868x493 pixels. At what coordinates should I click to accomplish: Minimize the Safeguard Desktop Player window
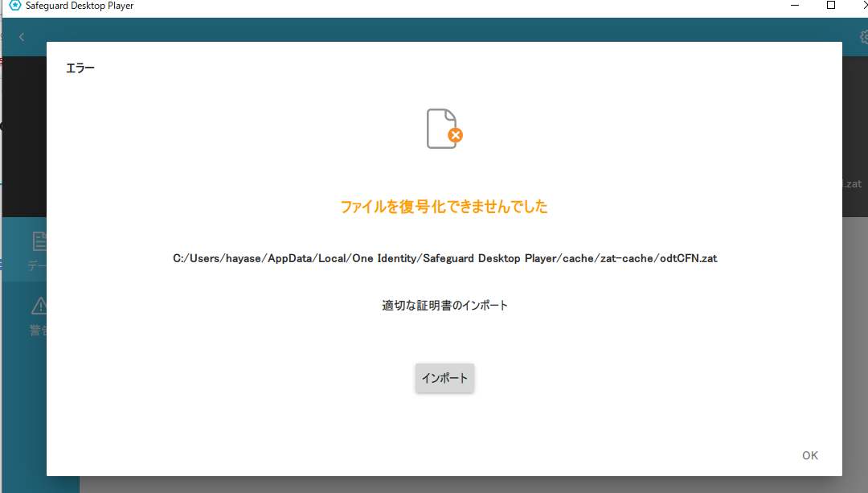[795, 6]
